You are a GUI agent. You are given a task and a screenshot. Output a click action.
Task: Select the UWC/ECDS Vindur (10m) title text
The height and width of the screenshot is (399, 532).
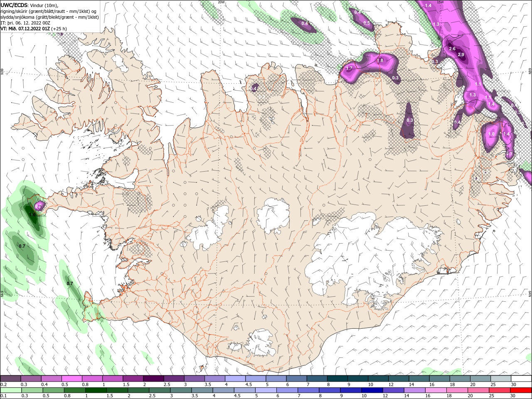click(30, 5)
